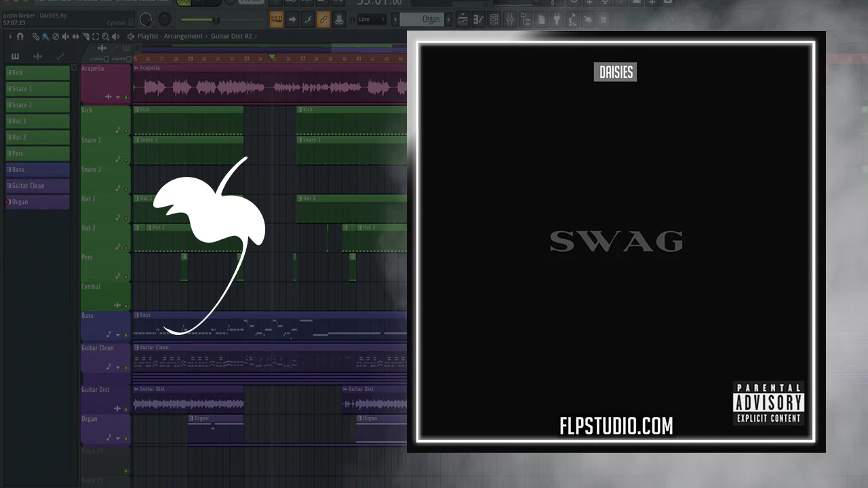The height and width of the screenshot is (488, 868).
Task: Click the right-arrow icon beside the keyboard button
Action: [292, 20]
